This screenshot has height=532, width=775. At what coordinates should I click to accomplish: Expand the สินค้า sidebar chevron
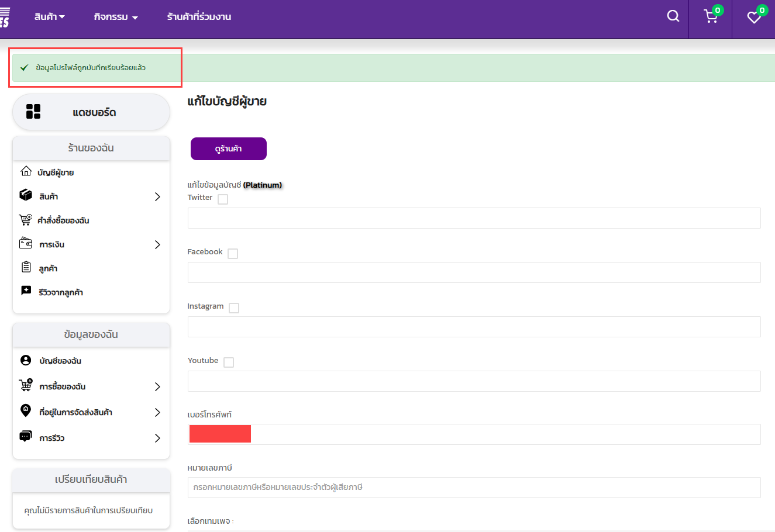pos(157,197)
